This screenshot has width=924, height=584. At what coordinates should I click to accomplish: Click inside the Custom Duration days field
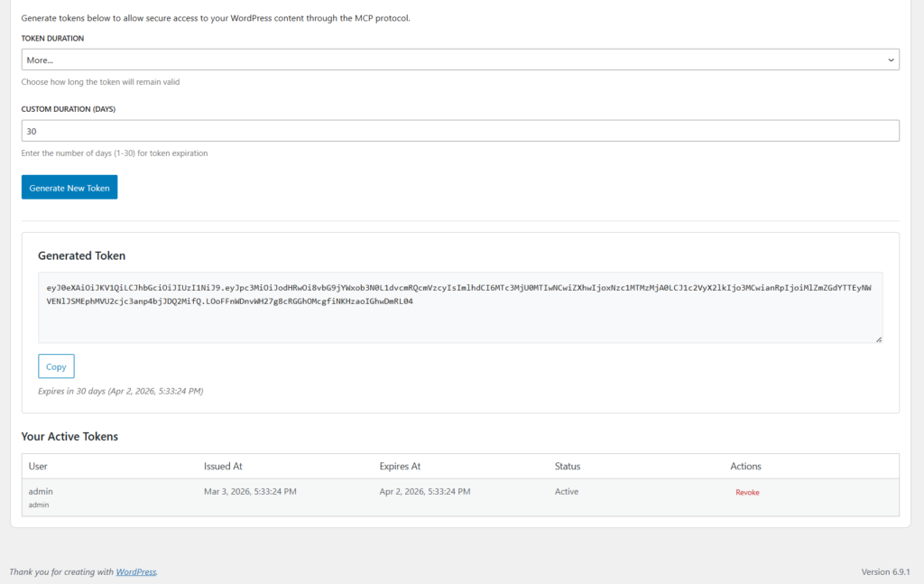click(x=460, y=130)
